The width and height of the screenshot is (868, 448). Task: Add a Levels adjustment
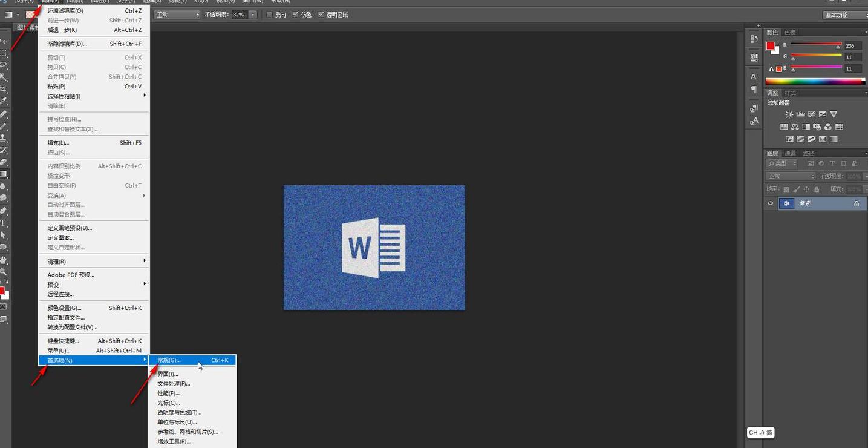(x=800, y=114)
